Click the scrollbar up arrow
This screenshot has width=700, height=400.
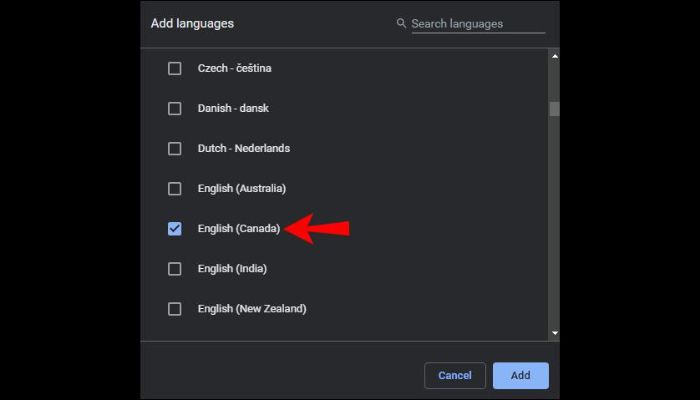554,56
